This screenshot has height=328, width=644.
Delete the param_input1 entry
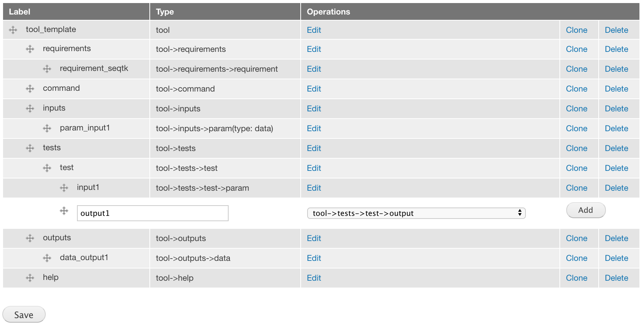pos(617,129)
